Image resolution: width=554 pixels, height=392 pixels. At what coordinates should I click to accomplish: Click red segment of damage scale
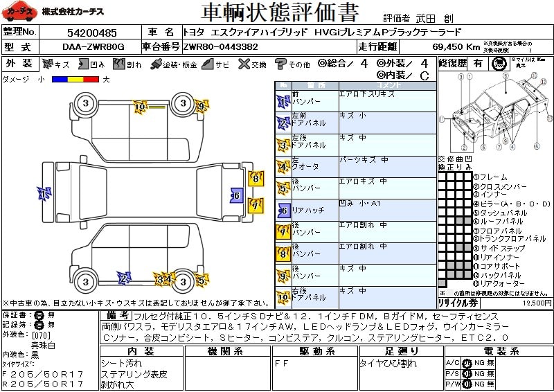tap(91, 80)
